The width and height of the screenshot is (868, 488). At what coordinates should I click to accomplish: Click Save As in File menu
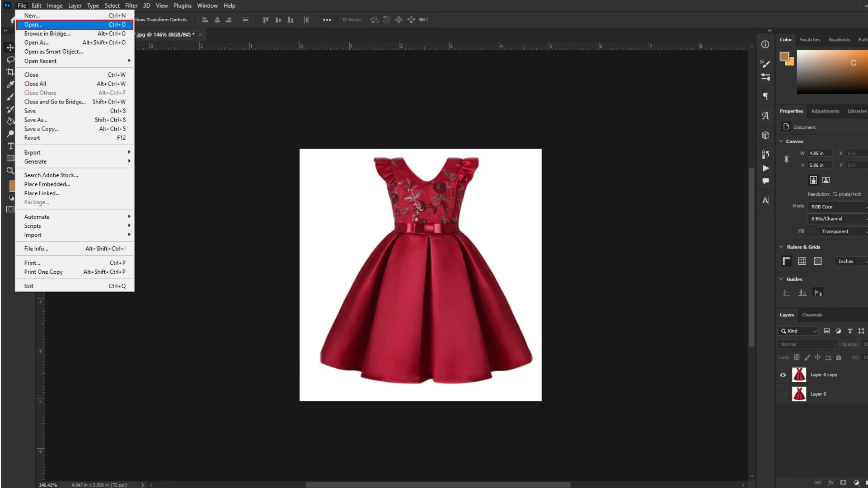(x=36, y=120)
